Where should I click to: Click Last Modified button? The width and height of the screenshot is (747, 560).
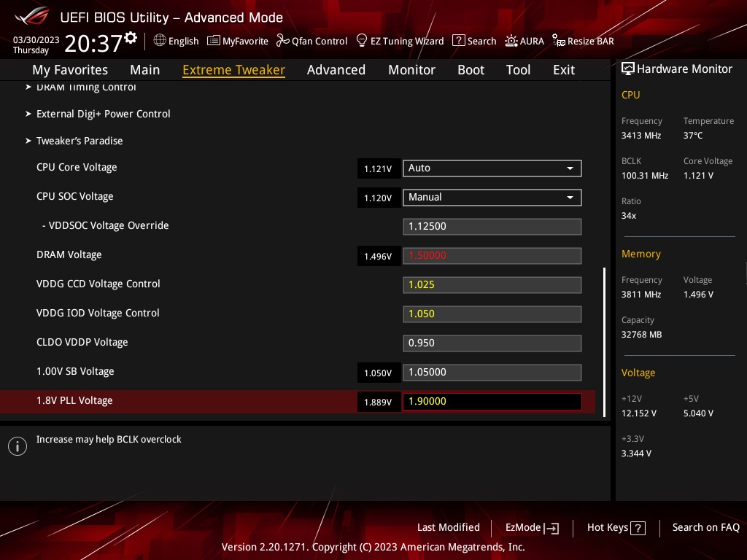coord(449,527)
